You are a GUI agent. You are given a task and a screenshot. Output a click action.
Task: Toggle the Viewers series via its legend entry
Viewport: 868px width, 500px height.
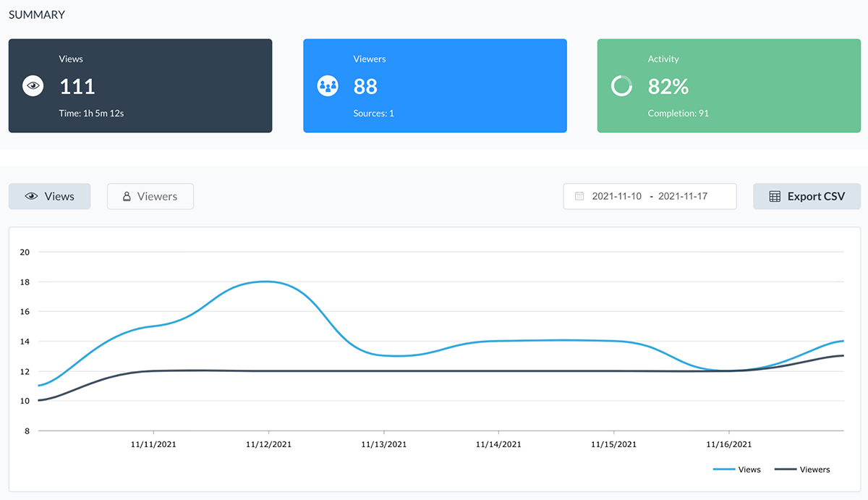coord(804,469)
